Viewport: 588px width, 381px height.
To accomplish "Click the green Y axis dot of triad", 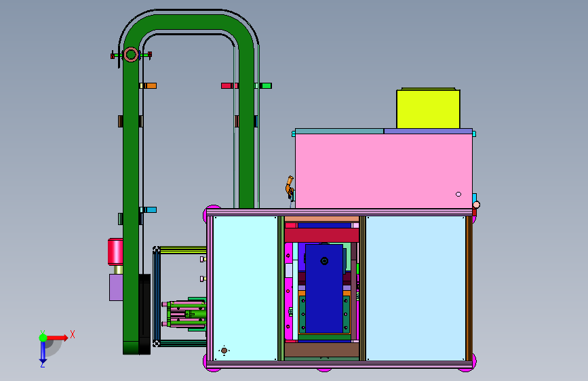I will coord(43,338).
